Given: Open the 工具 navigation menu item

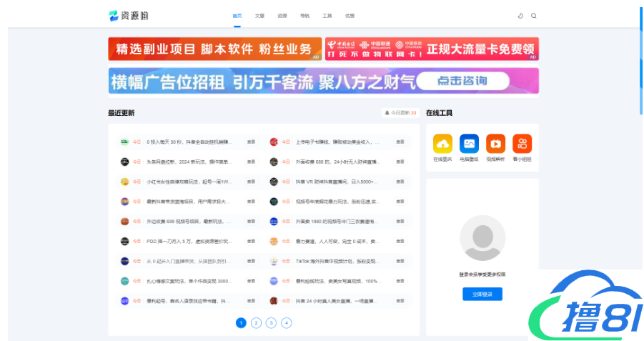Looking at the screenshot, I should (327, 16).
